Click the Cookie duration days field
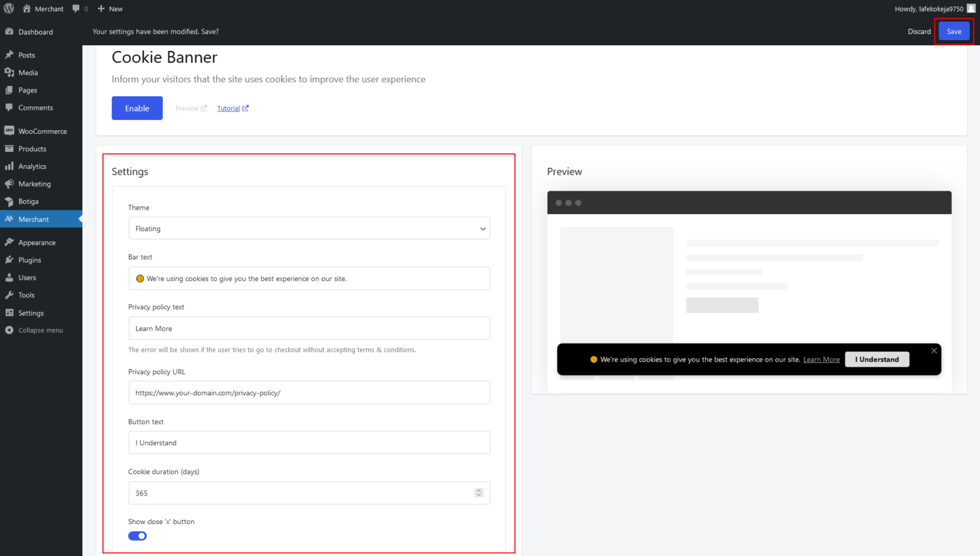Viewport: 980px width, 556px height. point(309,493)
